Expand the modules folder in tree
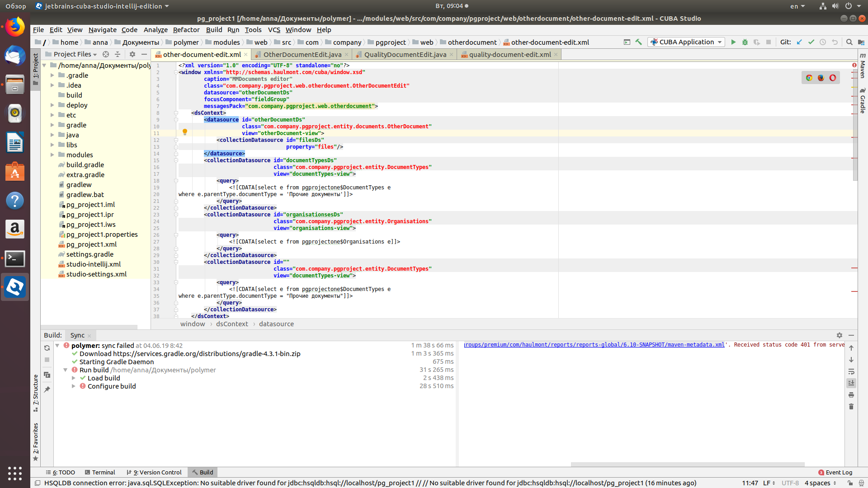Screen dimensions: 868x488 point(52,155)
